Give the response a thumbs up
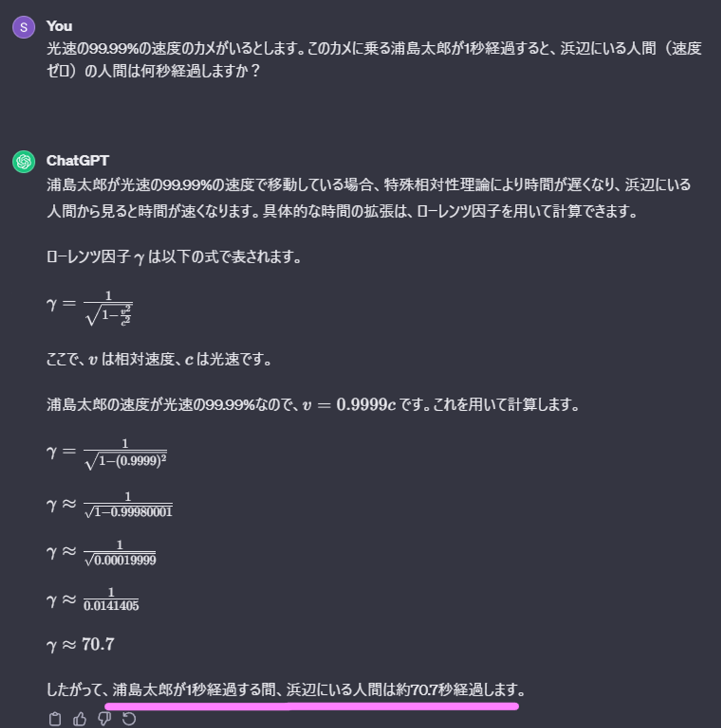The width and height of the screenshot is (721, 728). pos(80,719)
